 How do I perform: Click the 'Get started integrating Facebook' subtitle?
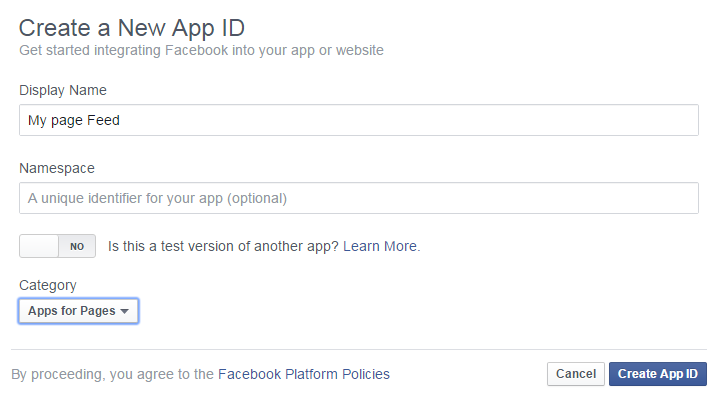[201, 50]
